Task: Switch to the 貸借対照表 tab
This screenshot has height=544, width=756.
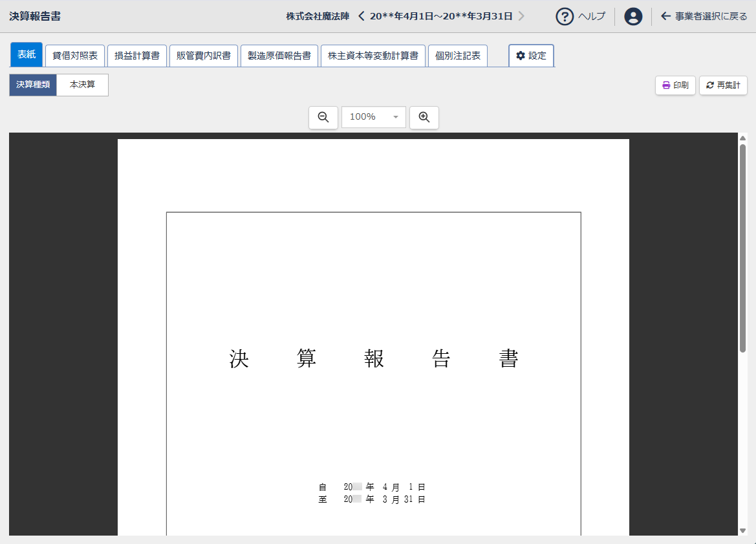Action: (x=74, y=55)
